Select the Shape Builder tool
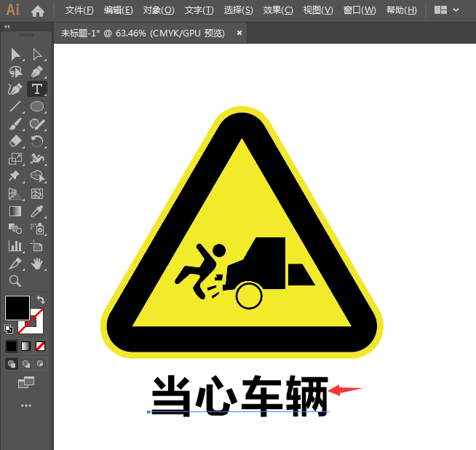Image resolution: width=476 pixels, height=450 pixels. [37, 176]
